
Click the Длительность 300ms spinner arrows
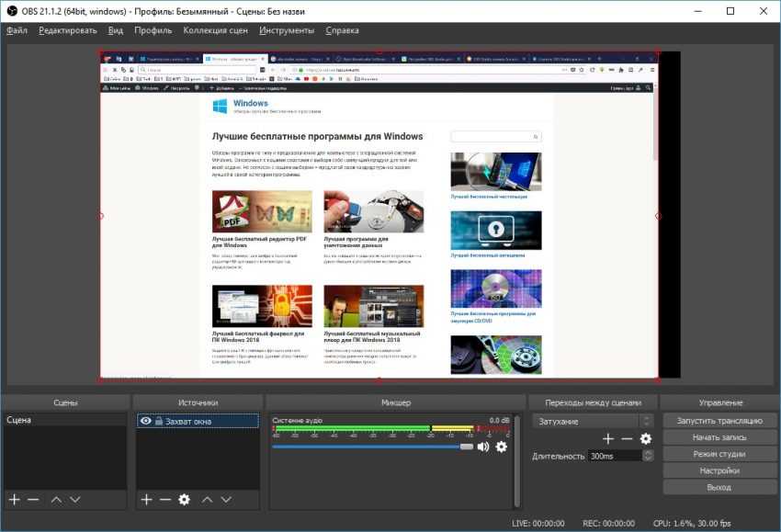(x=647, y=456)
